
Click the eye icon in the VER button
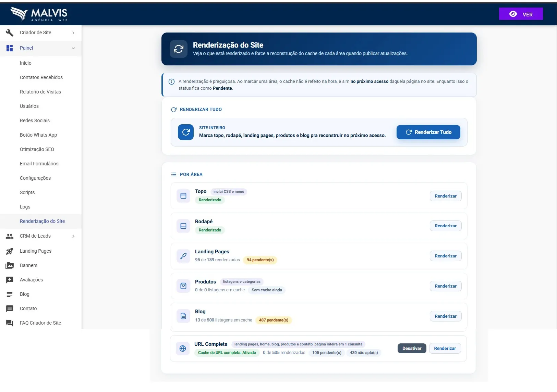tap(513, 14)
